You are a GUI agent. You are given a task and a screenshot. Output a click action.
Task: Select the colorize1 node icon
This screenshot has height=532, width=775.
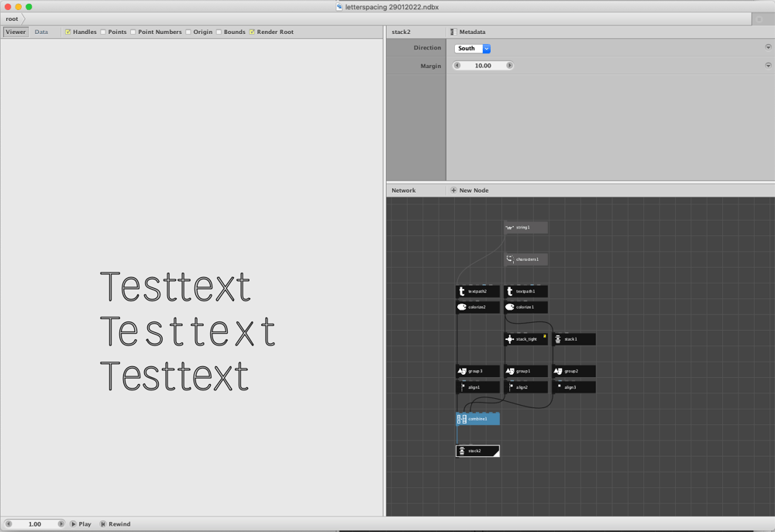click(510, 307)
